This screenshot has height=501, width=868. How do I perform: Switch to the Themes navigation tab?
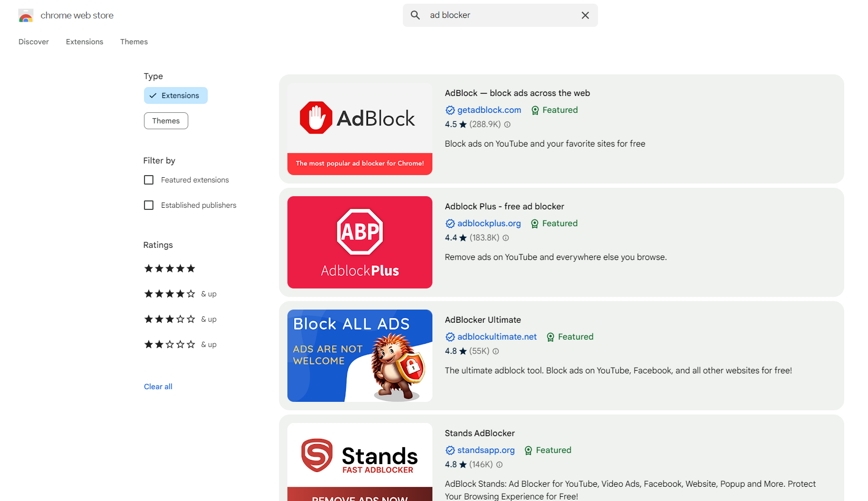pos(134,42)
